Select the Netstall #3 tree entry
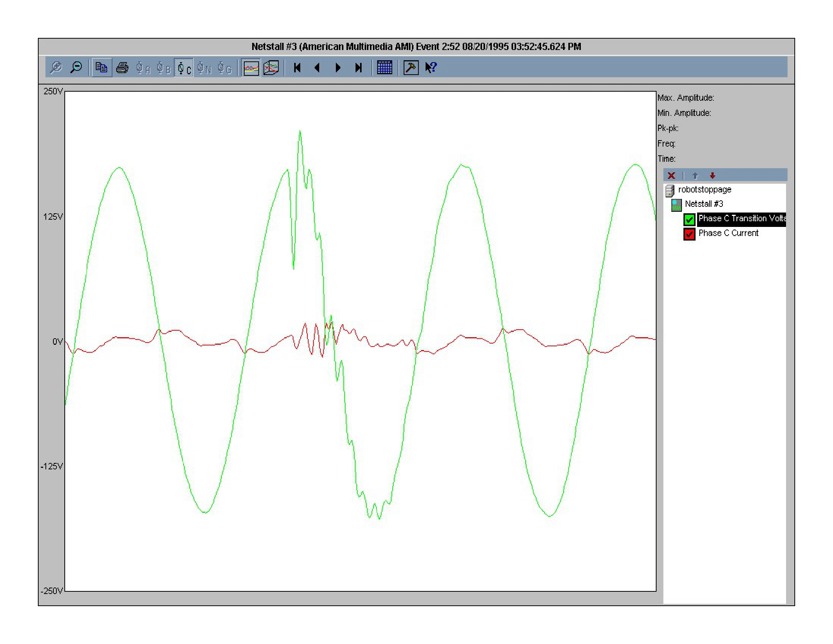Screen dimensions: 833x644 (x=704, y=204)
